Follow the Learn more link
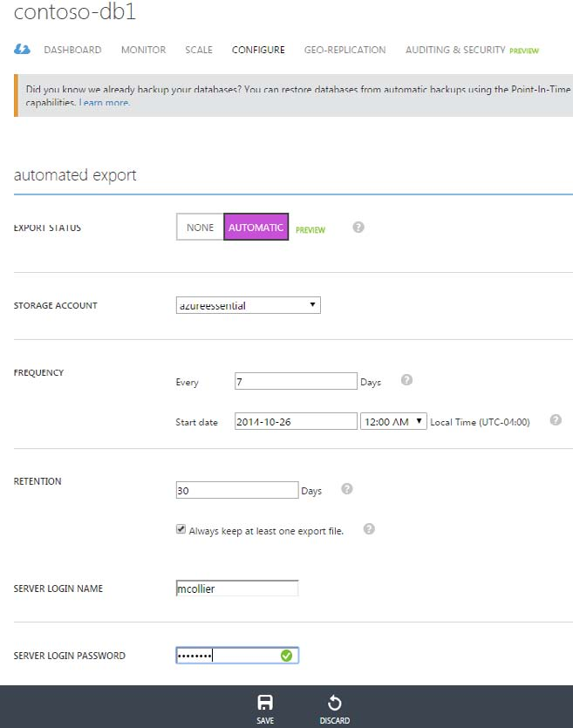Screen dimensions: 573x728 click(104, 103)
